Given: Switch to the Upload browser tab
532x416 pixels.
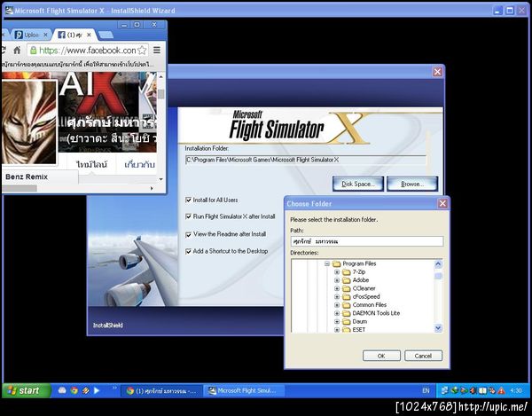Looking at the screenshot, I should click(x=30, y=35).
